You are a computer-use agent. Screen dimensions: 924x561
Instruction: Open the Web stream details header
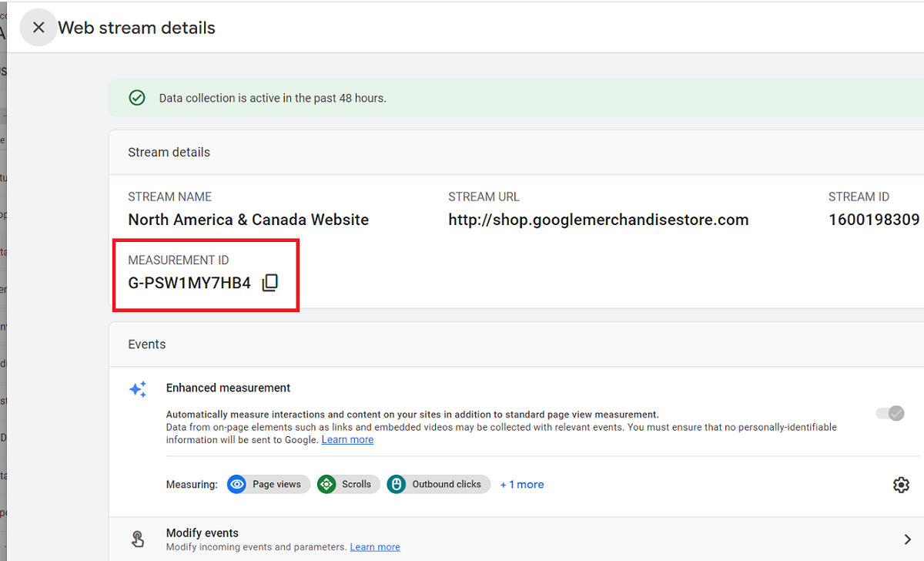click(x=137, y=28)
